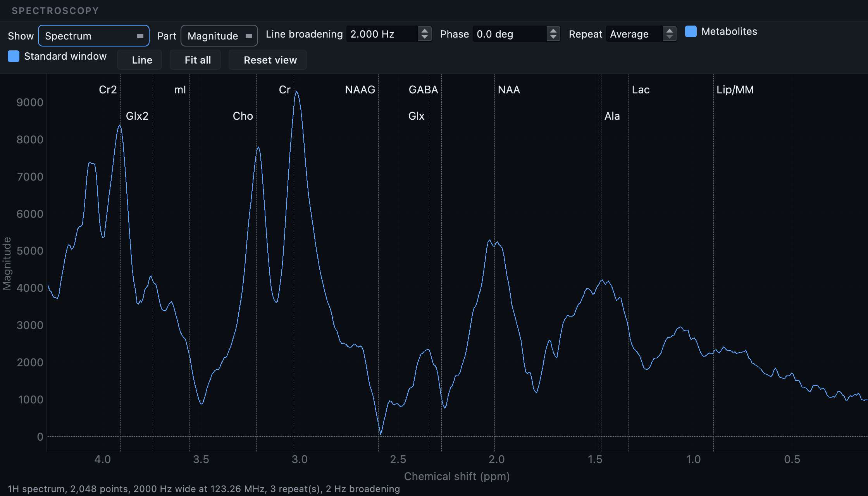The height and width of the screenshot is (496, 868).
Task: Click the Ala metabolite label
Action: click(x=612, y=116)
